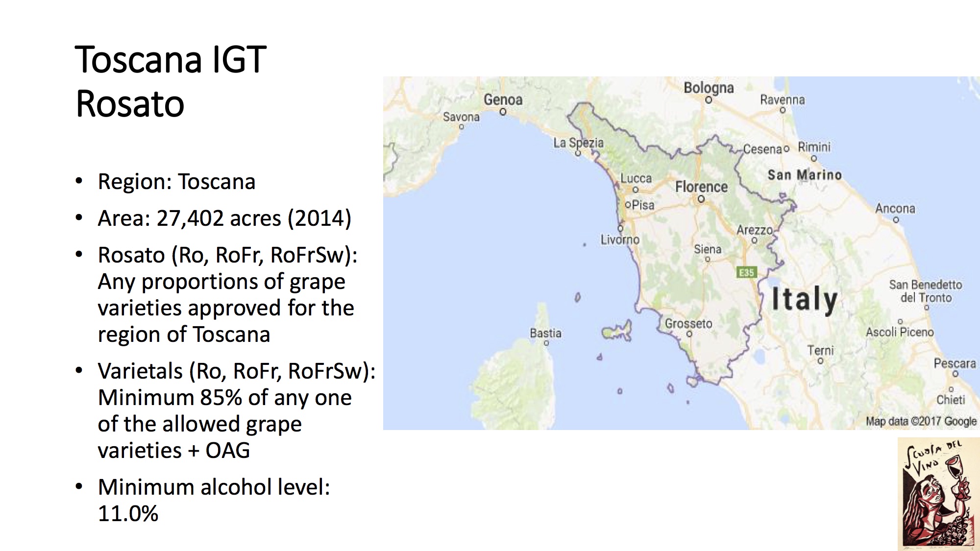Viewport: 980px width, 551px height.
Task: Select the Florence city marker on map
Action: point(701,199)
